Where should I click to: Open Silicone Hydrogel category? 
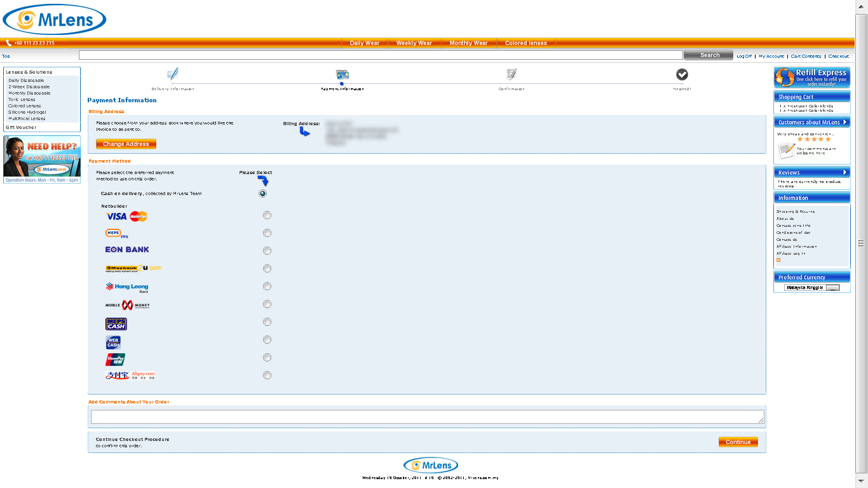point(27,112)
